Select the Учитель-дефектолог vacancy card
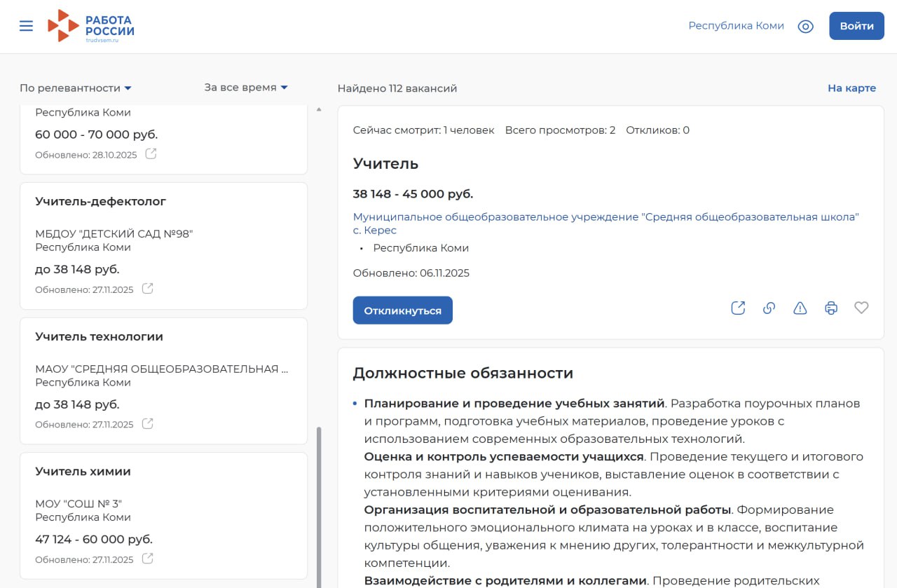Viewport: 897px width, 588px height. coord(163,245)
